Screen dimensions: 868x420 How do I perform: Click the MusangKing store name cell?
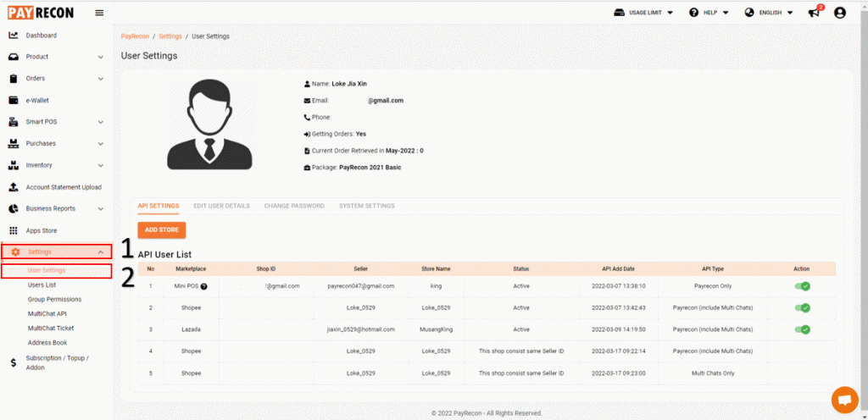click(436, 329)
